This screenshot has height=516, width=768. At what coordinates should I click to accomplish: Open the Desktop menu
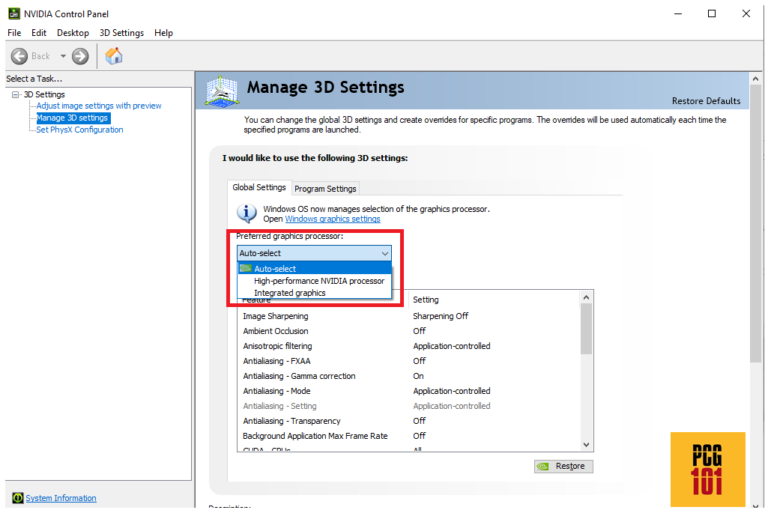tap(73, 33)
